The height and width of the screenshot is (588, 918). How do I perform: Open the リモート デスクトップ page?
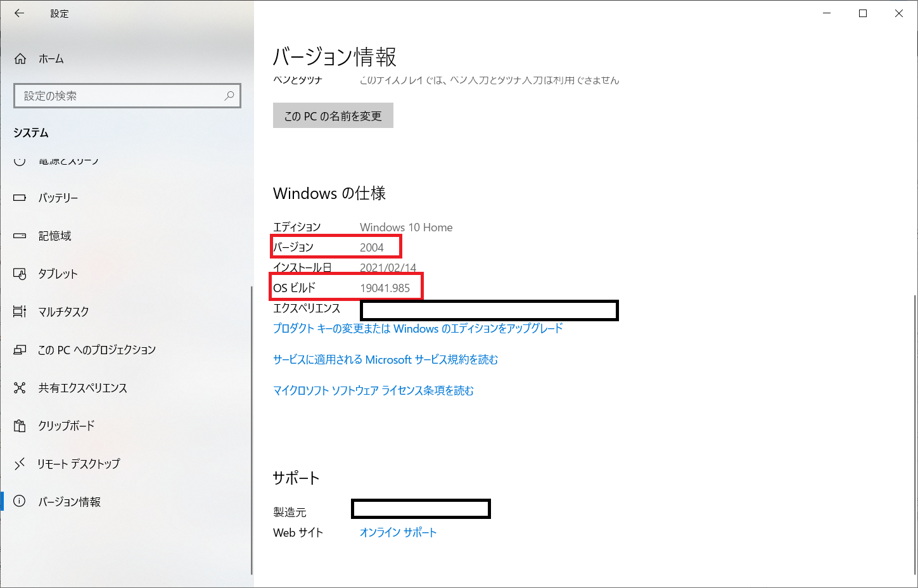(x=127, y=464)
